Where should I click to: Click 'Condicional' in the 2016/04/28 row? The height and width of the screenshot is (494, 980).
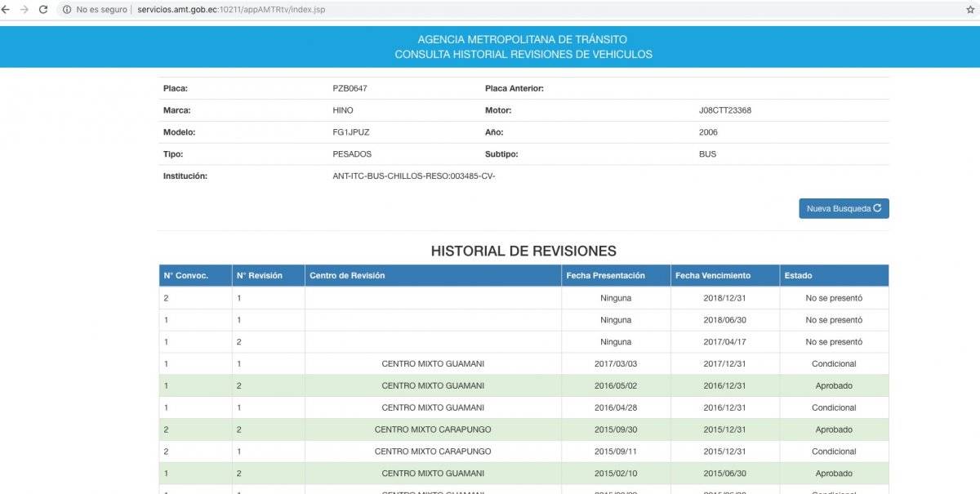(834, 407)
